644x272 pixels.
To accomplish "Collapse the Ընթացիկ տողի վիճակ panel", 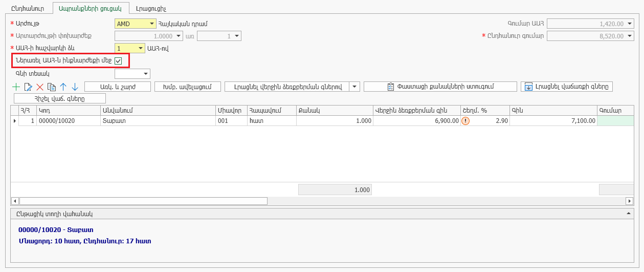I will pos(628,213).
